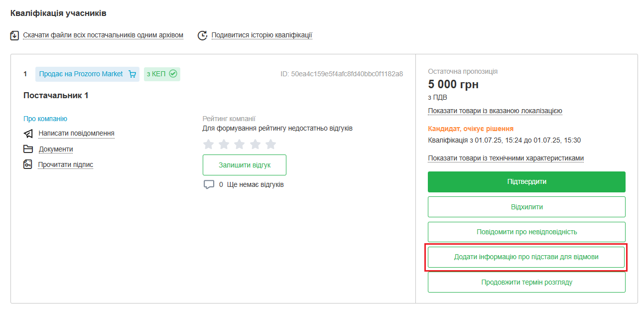The image size is (644, 310).
Task: Click the reviews speech bubble icon
Action: coord(209,184)
